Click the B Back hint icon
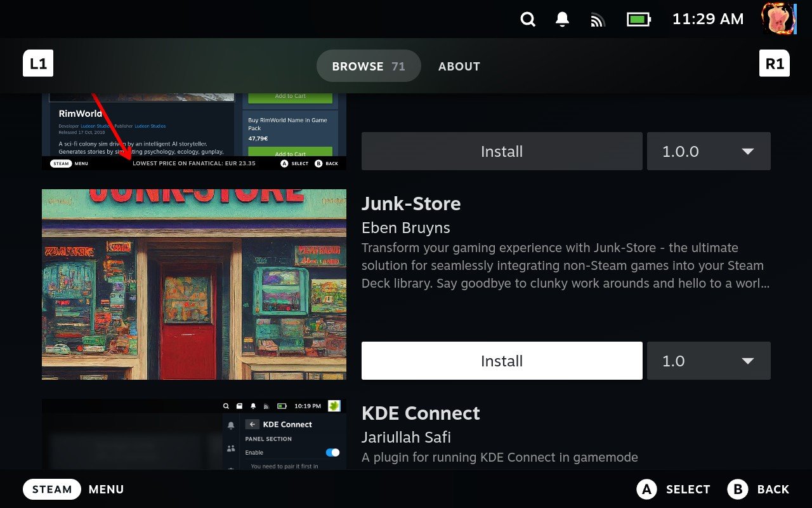This screenshot has width=812, height=508. (738, 489)
